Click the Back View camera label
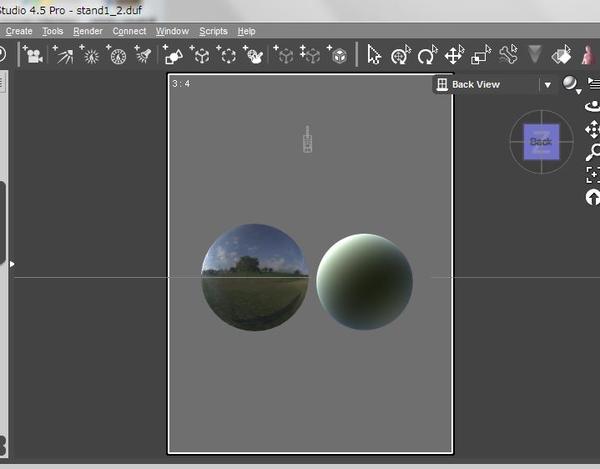The width and height of the screenshot is (600, 469). (476, 85)
